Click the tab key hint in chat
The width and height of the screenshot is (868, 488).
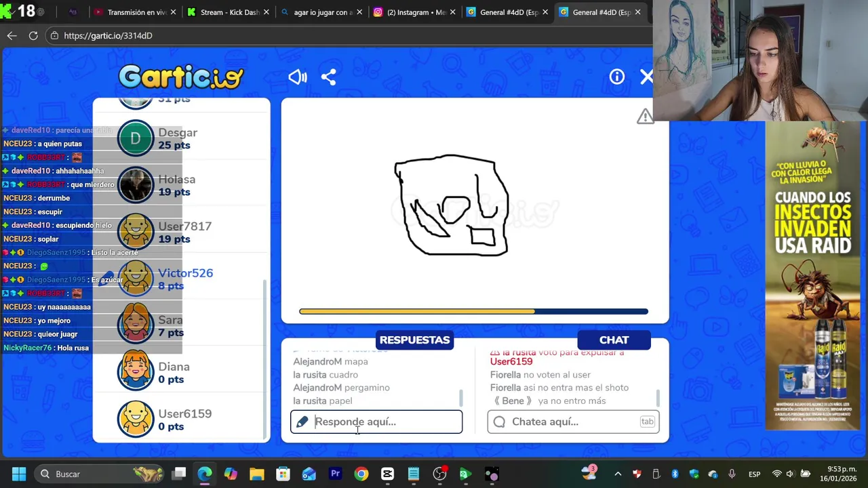pyautogui.click(x=647, y=422)
